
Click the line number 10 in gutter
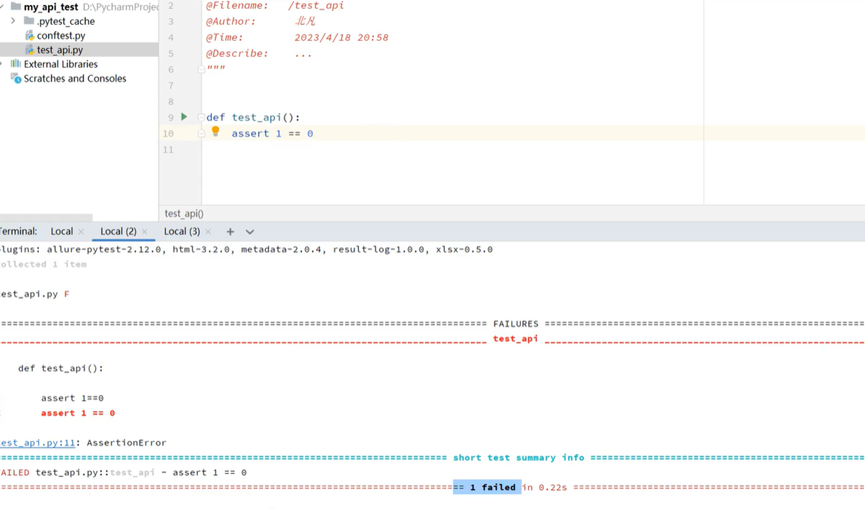[x=168, y=133]
